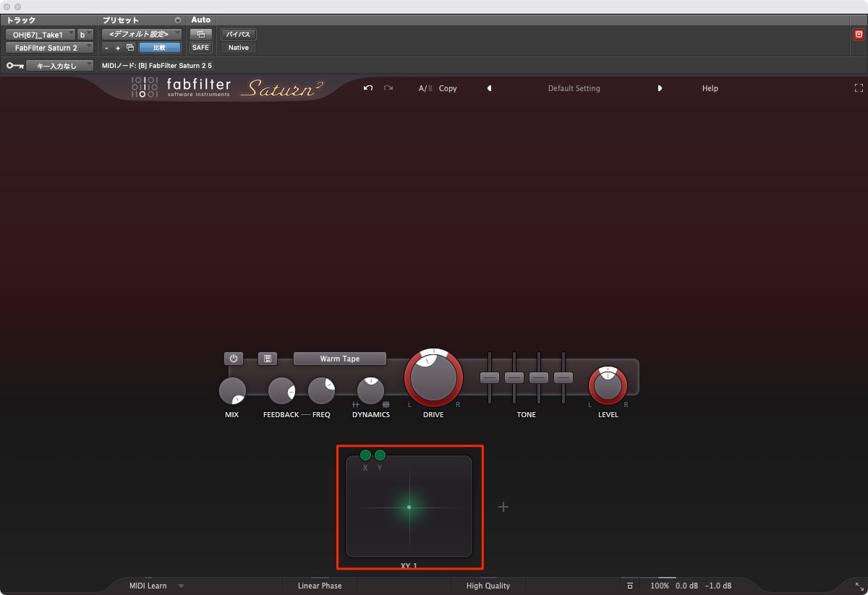The height and width of the screenshot is (595, 868).
Task: Open the Warm Tape saturation style dropdown
Action: (340, 359)
